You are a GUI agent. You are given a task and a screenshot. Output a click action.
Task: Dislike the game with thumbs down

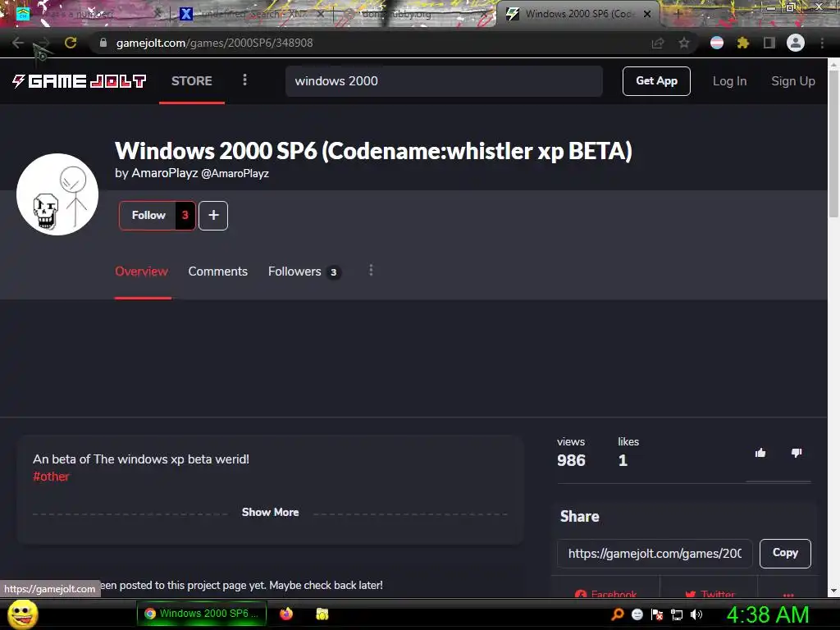(x=797, y=453)
